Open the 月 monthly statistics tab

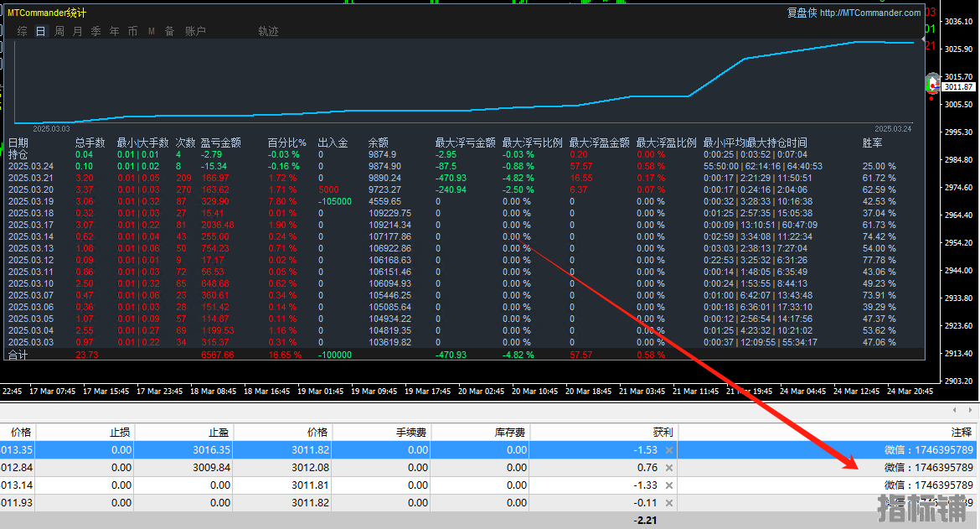78,31
